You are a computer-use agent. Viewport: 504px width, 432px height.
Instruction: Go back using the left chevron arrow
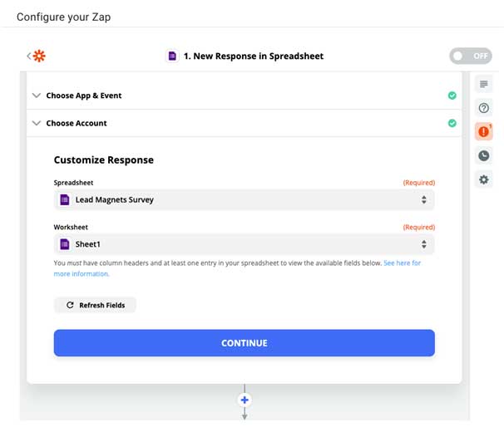[x=28, y=56]
